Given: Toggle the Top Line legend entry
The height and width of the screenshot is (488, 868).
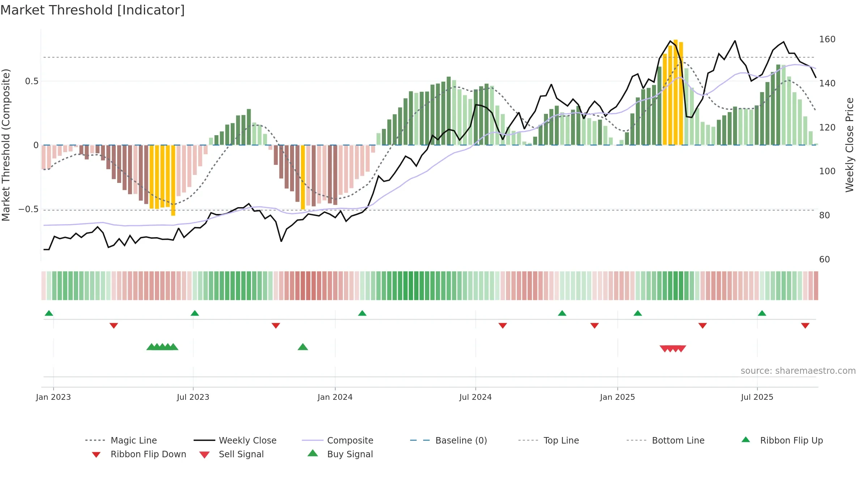Looking at the screenshot, I should pos(548,440).
